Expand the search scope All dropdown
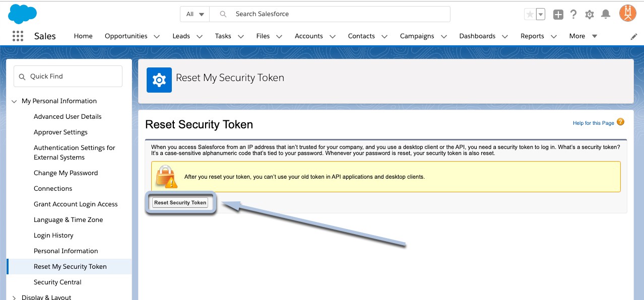Viewport: 644px width, 300px height. [195, 14]
